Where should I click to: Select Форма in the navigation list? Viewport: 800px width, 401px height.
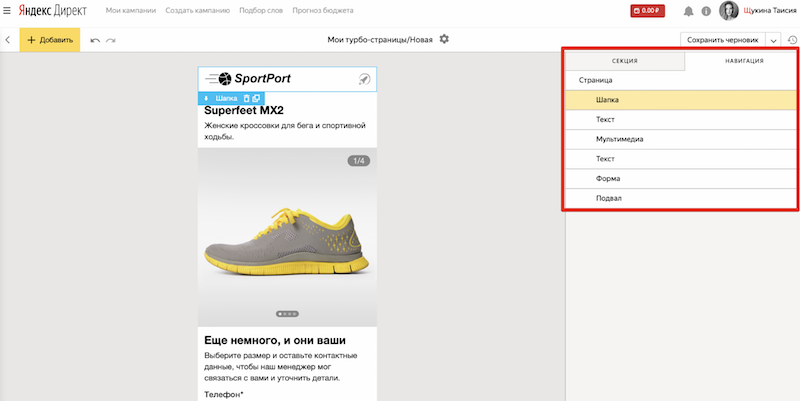tap(608, 179)
